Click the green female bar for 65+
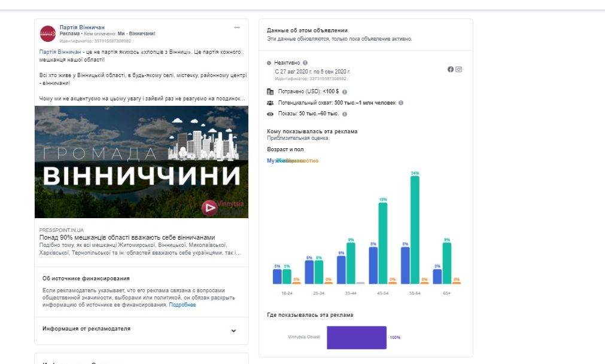Image resolution: width=605 pixels, height=364 pixels. point(446,263)
